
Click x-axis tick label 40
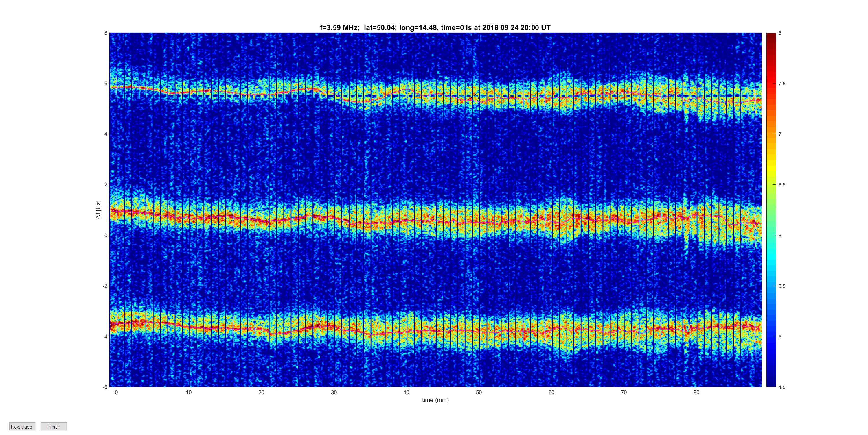pos(406,392)
